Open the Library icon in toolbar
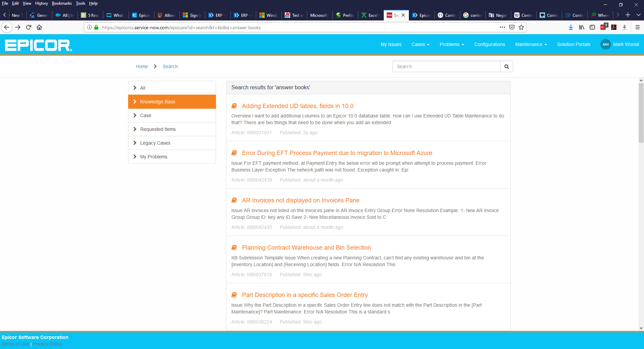 582,27
